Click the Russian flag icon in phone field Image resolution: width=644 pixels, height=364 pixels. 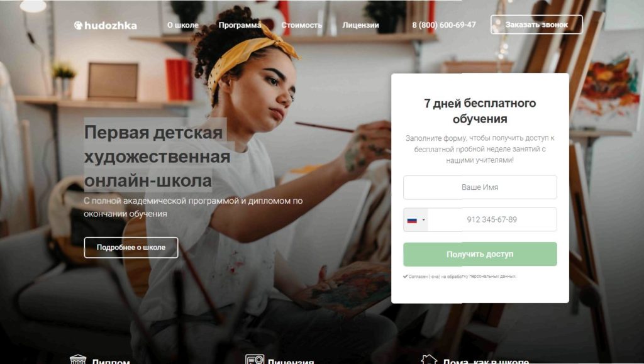[412, 221]
